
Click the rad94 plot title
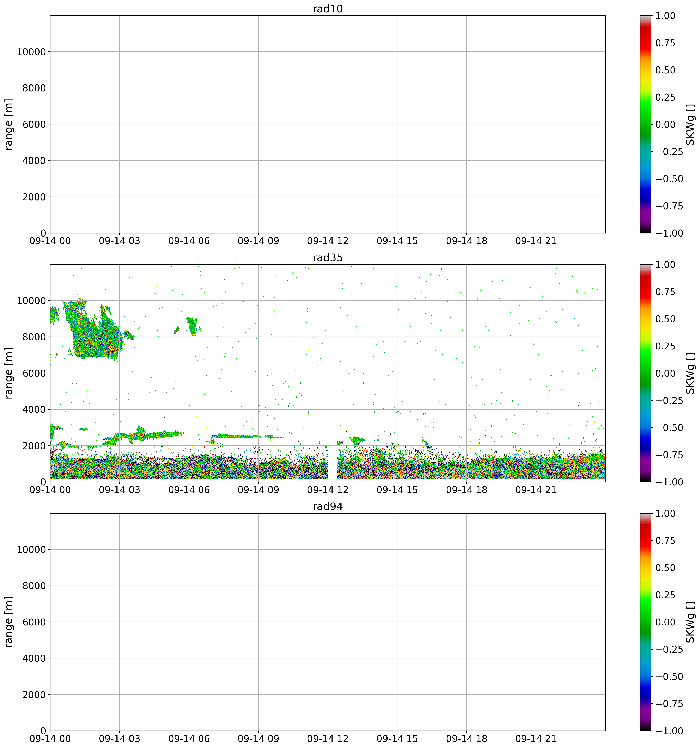coord(328,507)
